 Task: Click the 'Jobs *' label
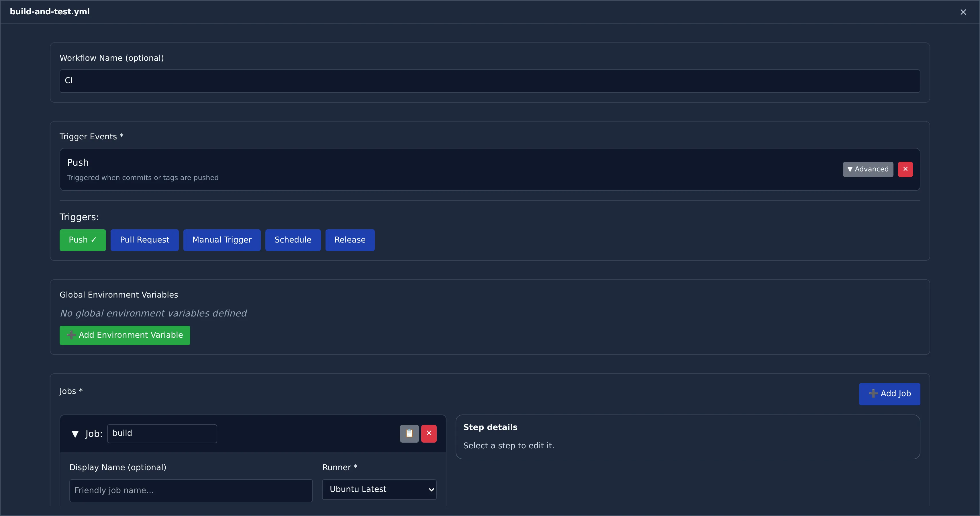tap(71, 391)
